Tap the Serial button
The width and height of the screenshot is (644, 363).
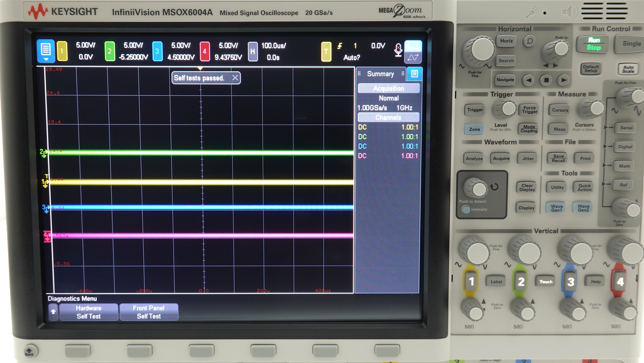click(626, 128)
